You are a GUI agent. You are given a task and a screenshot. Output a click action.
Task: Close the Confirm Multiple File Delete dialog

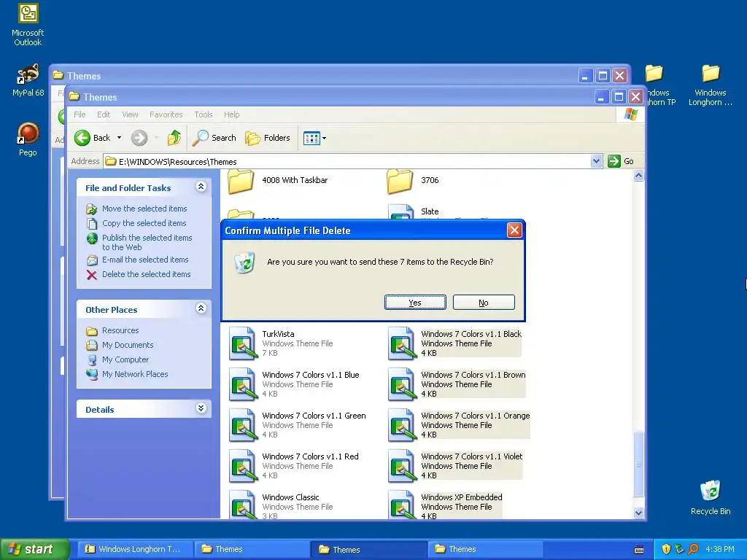pos(514,230)
